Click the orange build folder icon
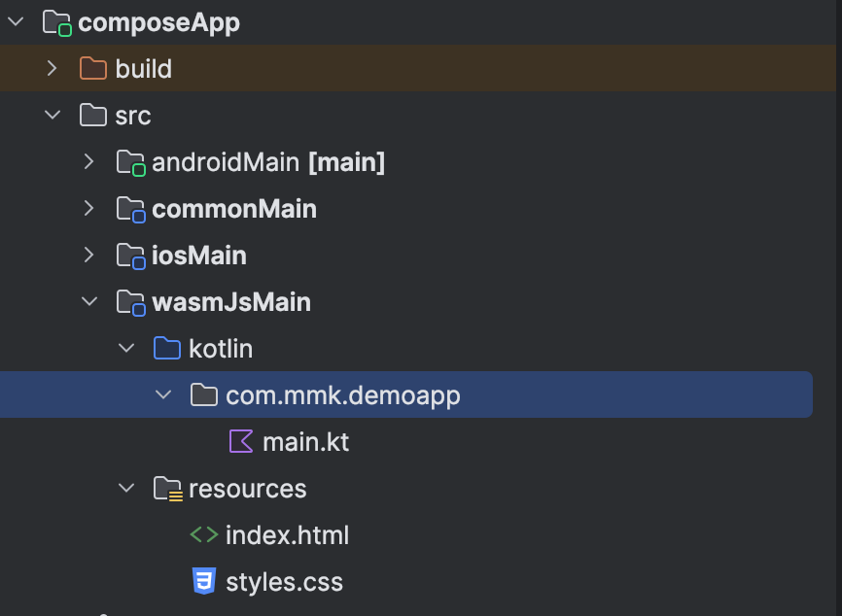This screenshot has width=842, height=616. (x=93, y=69)
